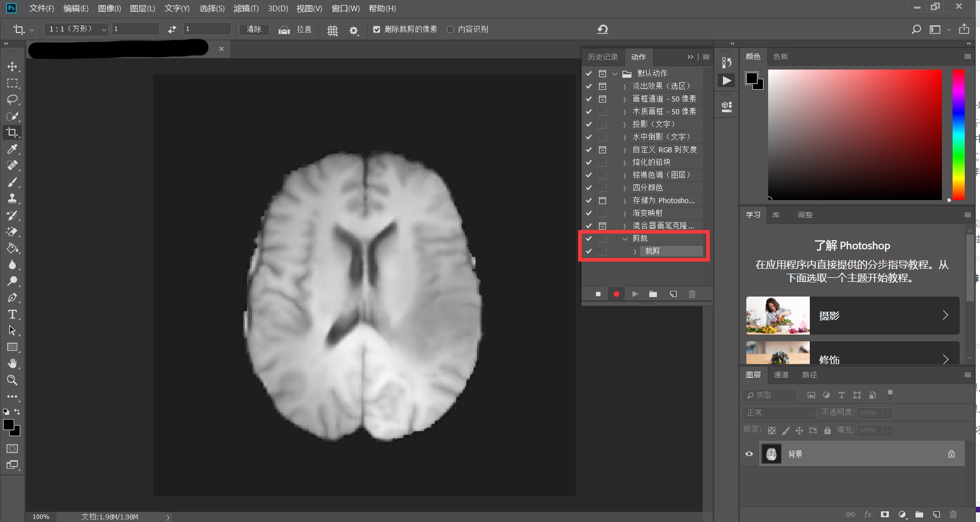
Task: Toggle checkmark for 剪裁 action
Action: (x=588, y=239)
